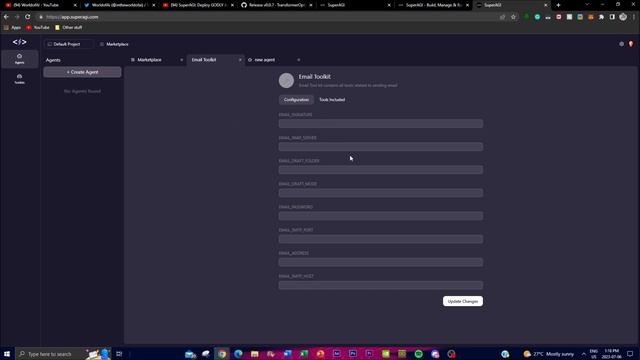The image size is (640, 360).
Task: Focus the EMAIL_PASSWORD input field
Action: click(381, 216)
